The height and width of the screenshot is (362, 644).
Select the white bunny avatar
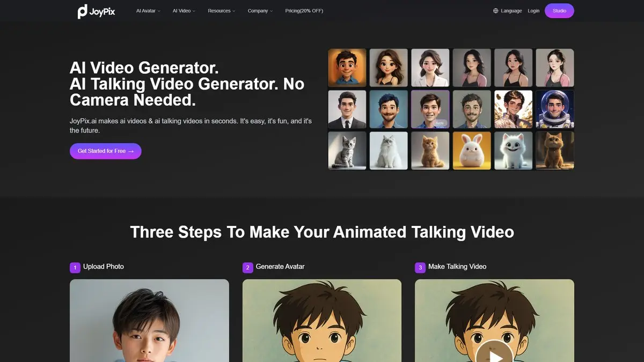[472, 151]
